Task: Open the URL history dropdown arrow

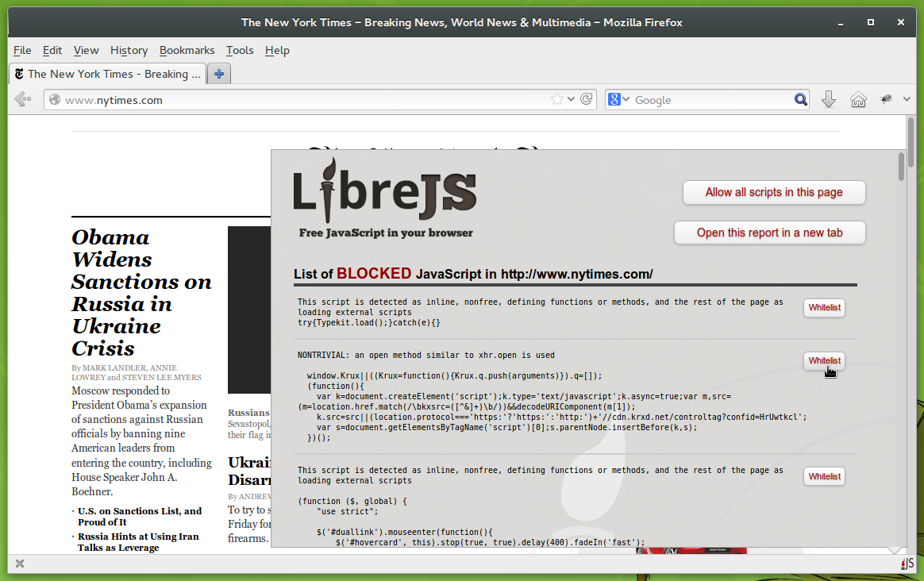Action: (572, 99)
